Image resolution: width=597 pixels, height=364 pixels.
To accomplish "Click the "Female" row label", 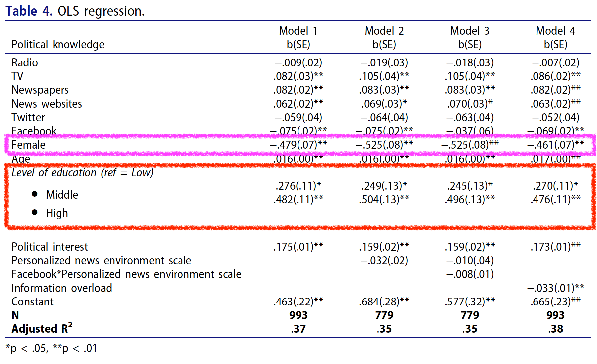I will (28, 145).
